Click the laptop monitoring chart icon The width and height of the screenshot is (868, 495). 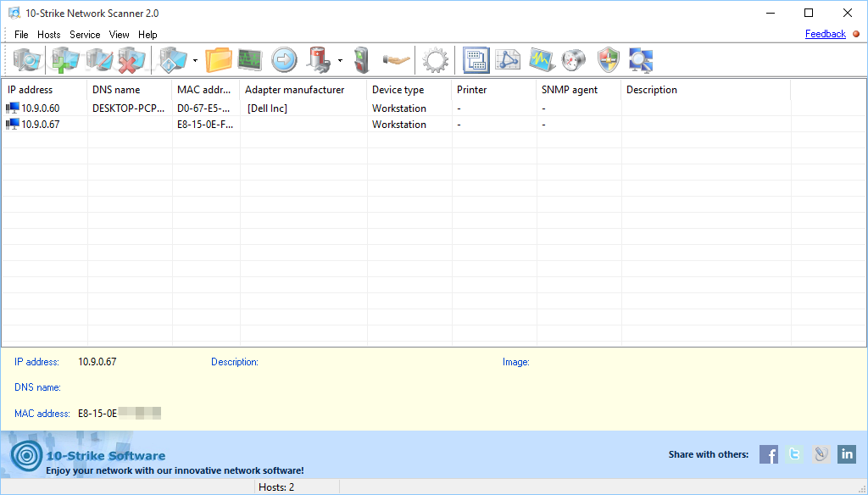click(x=542, y=60)
